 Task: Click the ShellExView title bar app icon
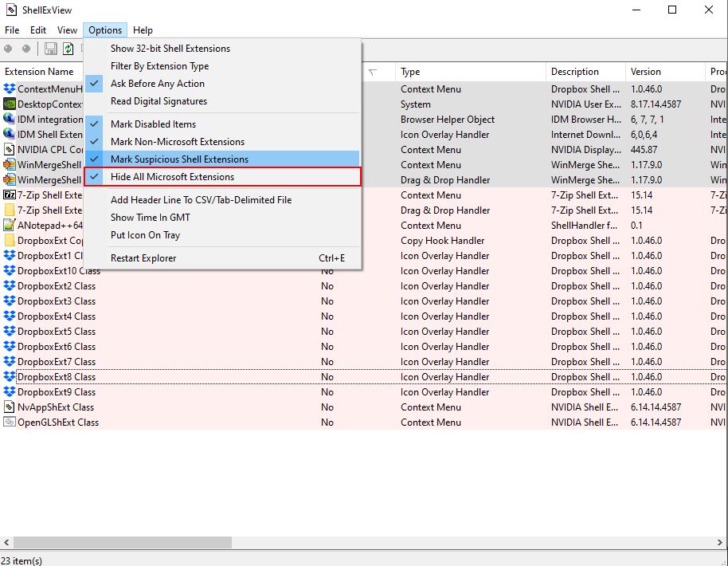(10, 10)
